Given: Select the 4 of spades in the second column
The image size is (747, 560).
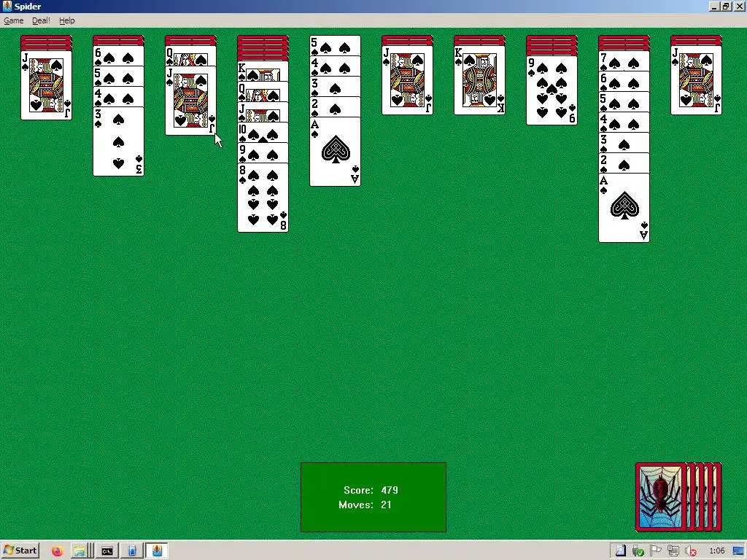Looking at the screenshot, I should tap(119, 97).
